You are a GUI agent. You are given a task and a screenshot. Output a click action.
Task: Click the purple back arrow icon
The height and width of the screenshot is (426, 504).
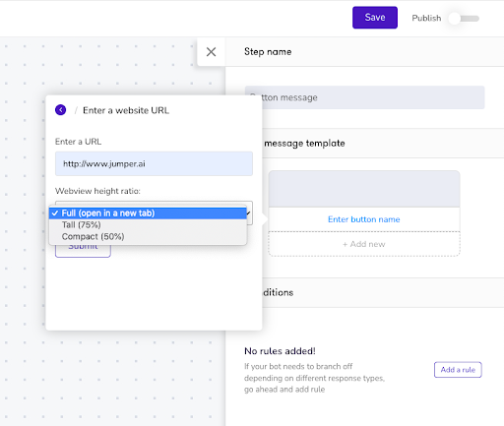(60, 110)
